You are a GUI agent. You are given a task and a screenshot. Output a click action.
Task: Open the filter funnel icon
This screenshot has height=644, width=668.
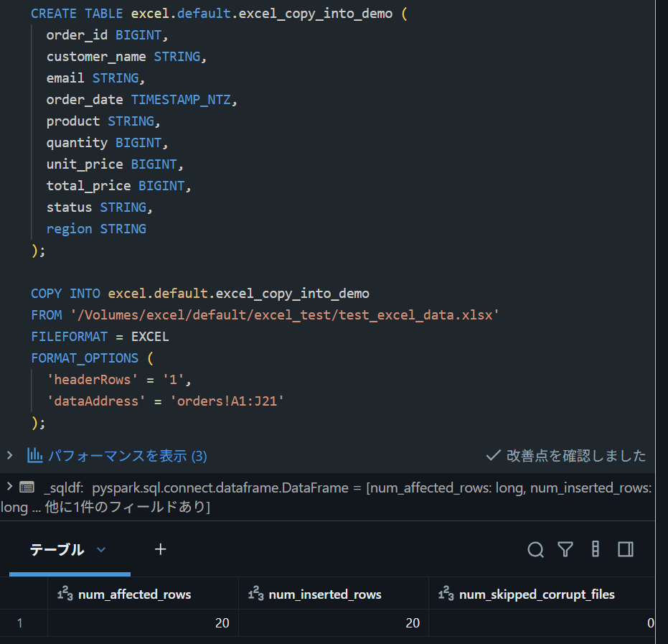click(x=565, y=549)
